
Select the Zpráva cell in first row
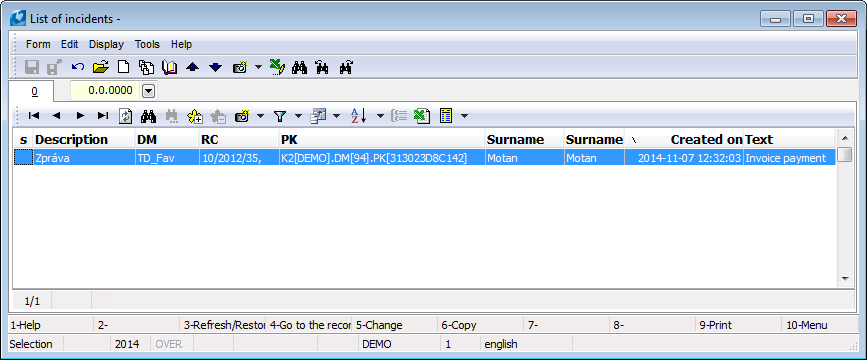point(85,158)
